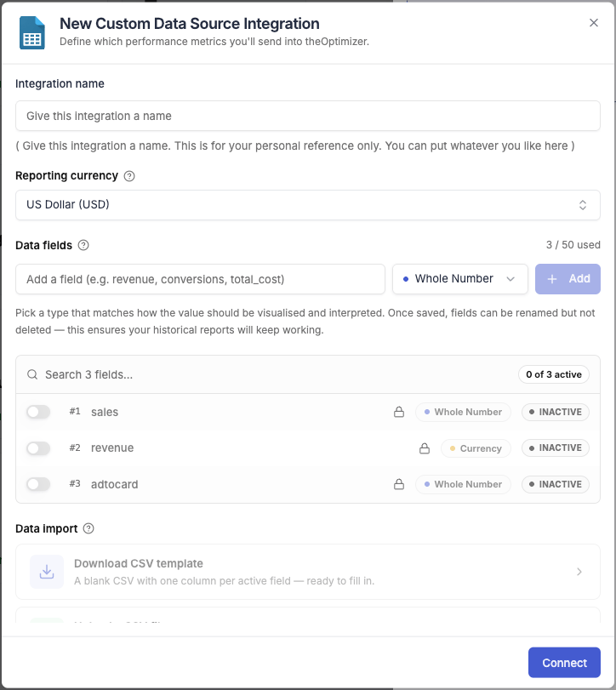Click the Integration name input field
The width and height of the screenshot is (616, 690).
[307, 116]
